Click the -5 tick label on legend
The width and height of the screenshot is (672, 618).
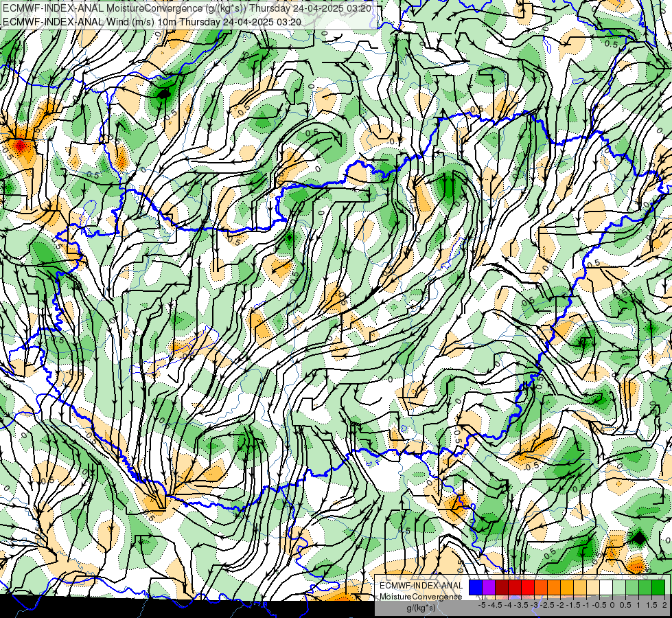tap(482, 605)
